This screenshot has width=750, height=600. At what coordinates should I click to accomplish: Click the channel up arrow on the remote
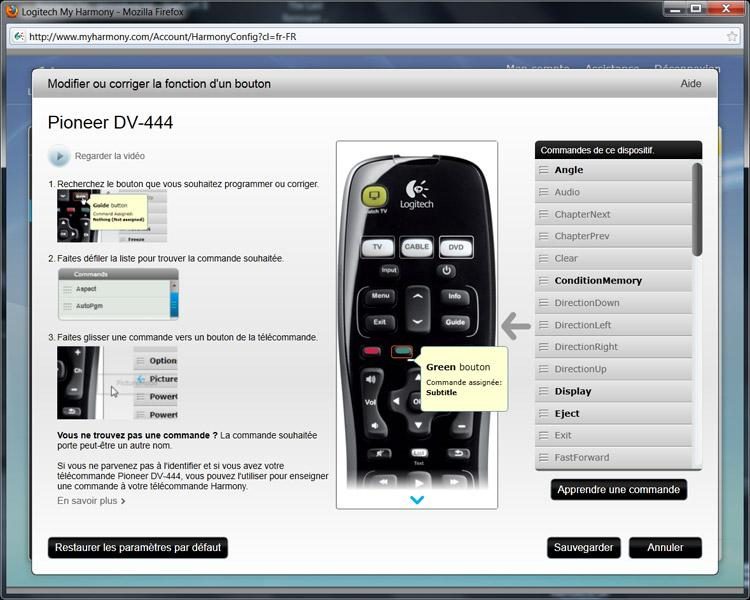click(418, 297)
